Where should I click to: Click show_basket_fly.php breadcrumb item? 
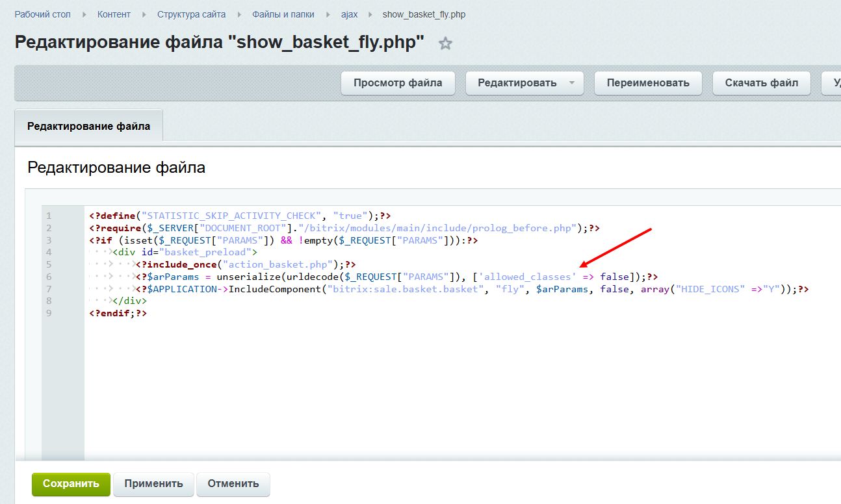point(424,14)
